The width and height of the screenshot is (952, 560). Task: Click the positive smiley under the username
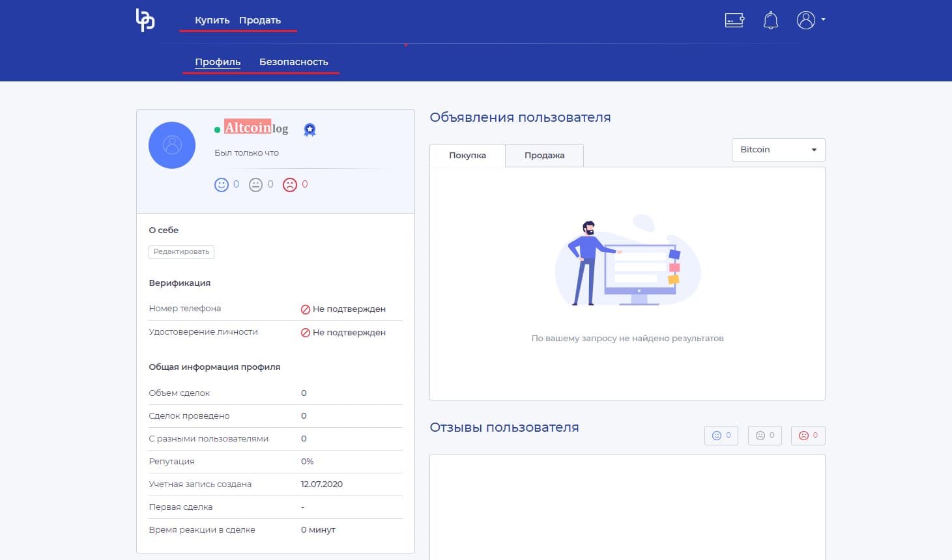pos(222,185)
